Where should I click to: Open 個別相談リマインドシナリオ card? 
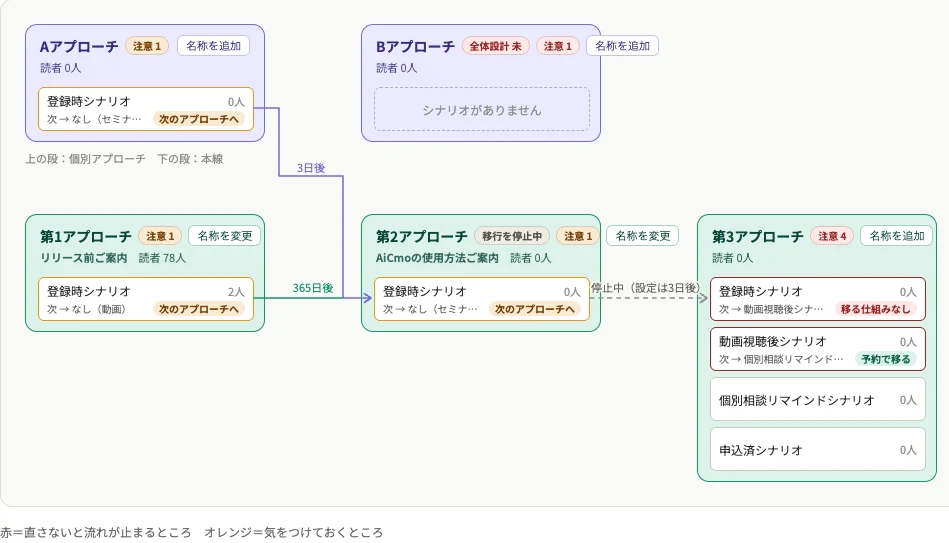[818, 400]
